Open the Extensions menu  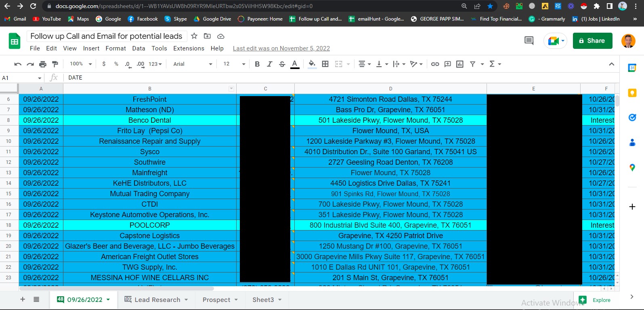point(189,48)
